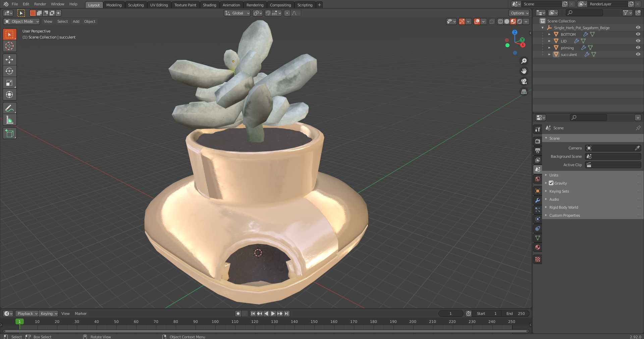Open the Global transform orientation dropdown
The image size is (644, 339).
237,13
